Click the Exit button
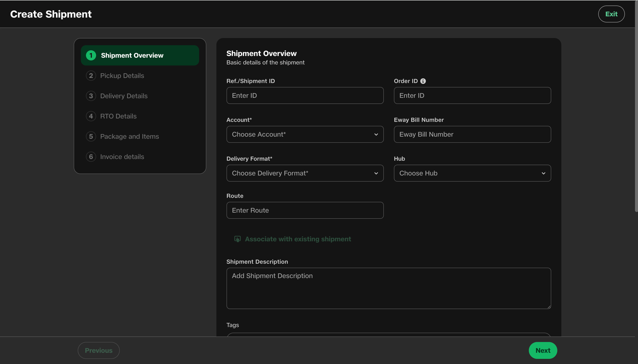The height and width of the screenshot is (364, 638). [611, 14]
